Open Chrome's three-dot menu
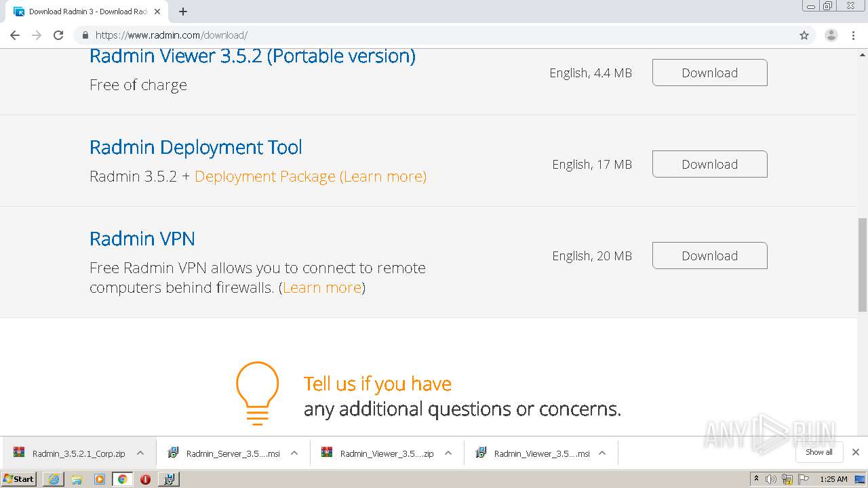Screen dimensions: 868x488 point(854,35)
